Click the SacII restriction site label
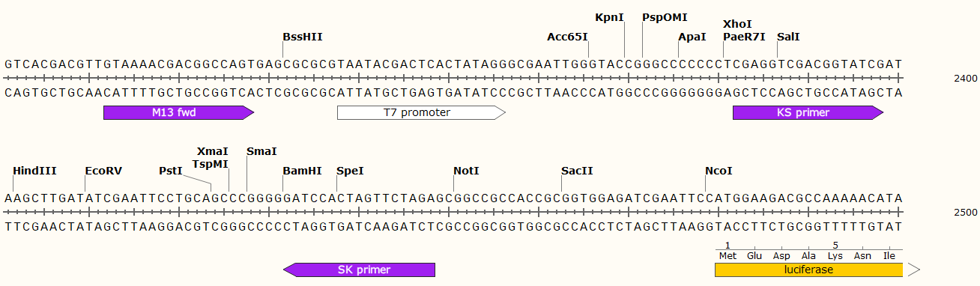 577,171
